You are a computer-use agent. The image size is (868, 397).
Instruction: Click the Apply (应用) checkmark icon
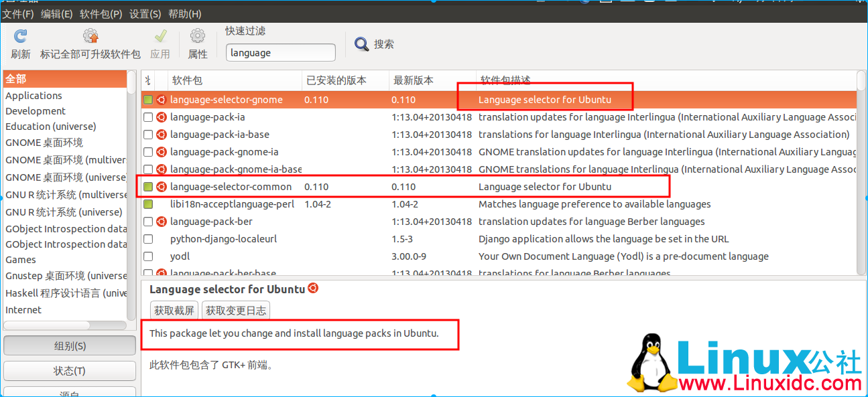coord(160,37)
